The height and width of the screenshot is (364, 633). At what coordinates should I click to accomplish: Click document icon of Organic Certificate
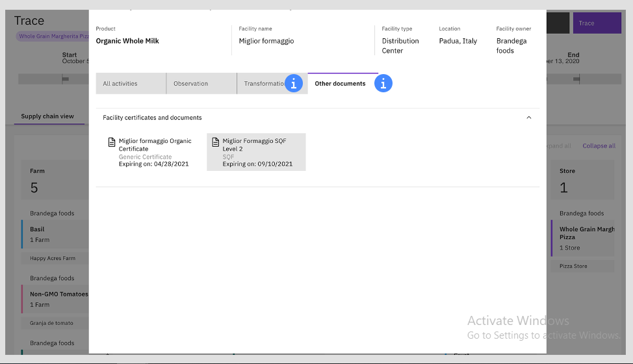[x=112, y=142]
